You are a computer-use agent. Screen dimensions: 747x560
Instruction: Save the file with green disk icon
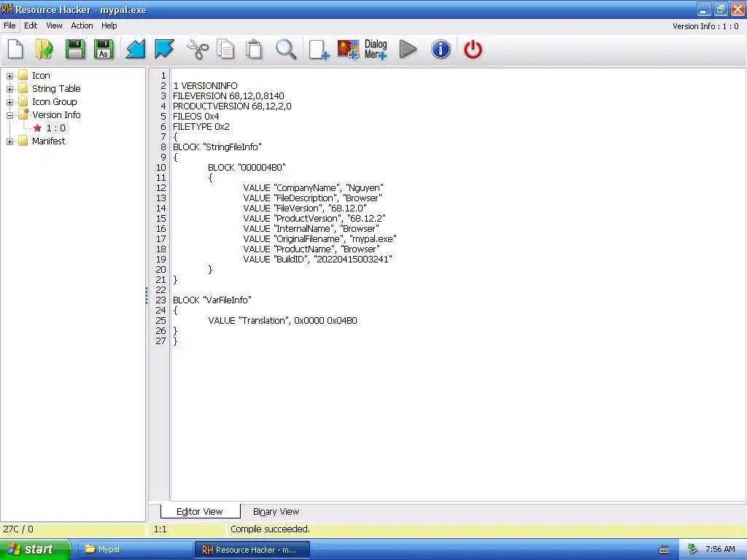point(75,49)
